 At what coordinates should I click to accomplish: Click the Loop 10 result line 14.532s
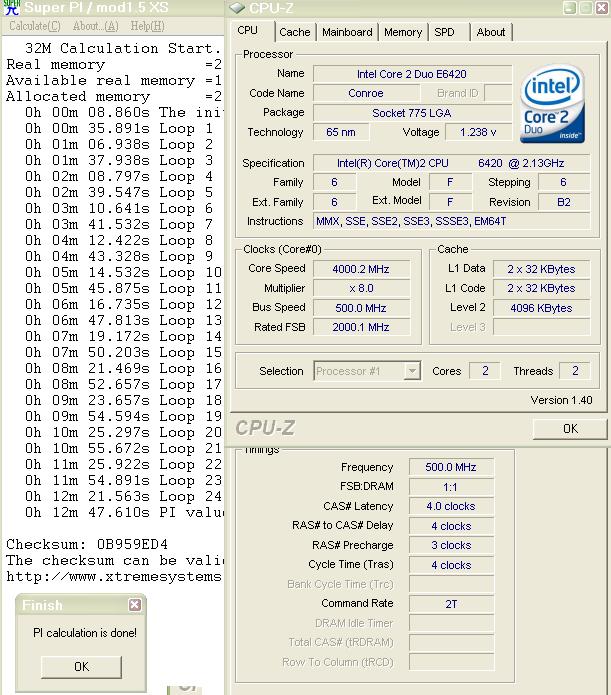pos(123,272)
